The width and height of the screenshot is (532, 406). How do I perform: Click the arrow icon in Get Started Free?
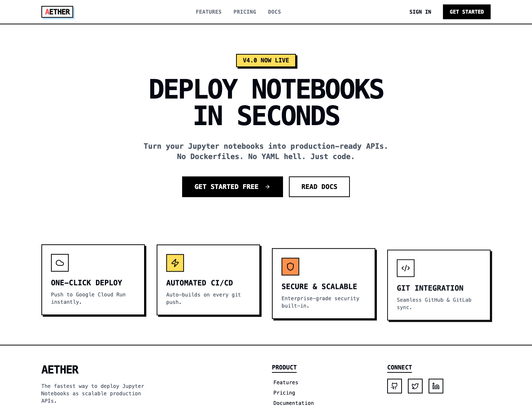coord(267,187)
